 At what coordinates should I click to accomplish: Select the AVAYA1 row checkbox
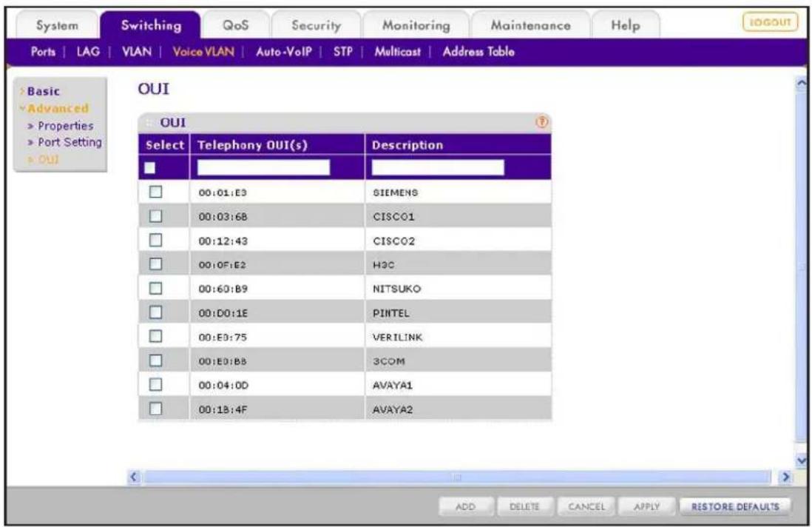(155, 384)
